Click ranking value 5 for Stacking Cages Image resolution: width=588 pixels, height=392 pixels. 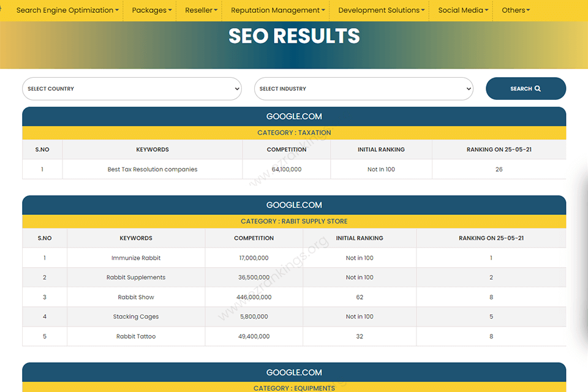click(x=491, y=317)
